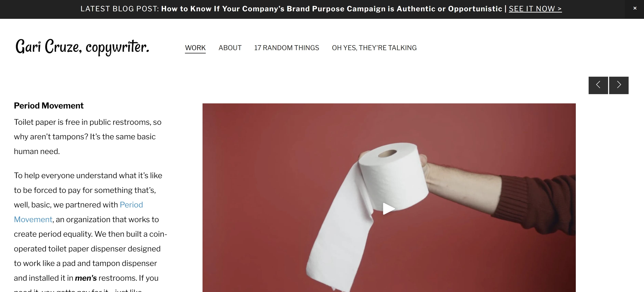
Task: Go to the WORK menu item
Action: pyautogui.click(x=195, y=48)
